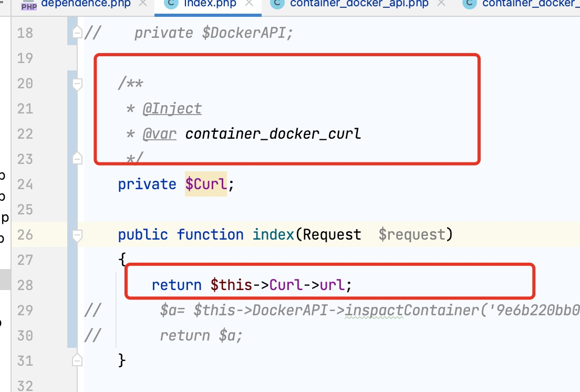
Task: Close the index.php tab
Action: coord(250,3)
